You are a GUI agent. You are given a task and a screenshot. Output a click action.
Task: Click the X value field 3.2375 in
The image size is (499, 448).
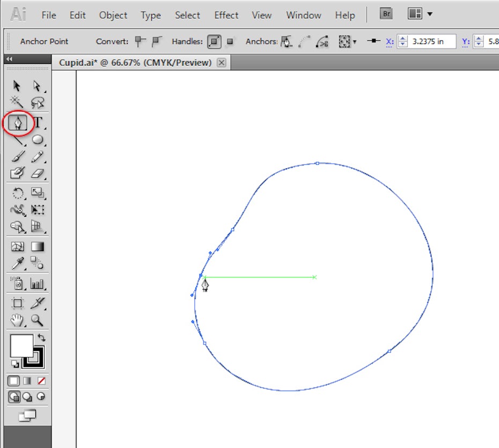coord(431,41)
